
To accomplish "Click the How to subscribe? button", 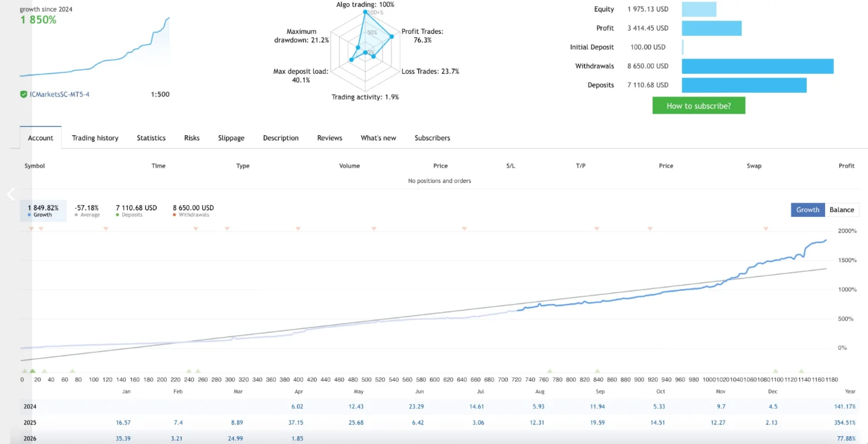I will click(x=699, y=105).
